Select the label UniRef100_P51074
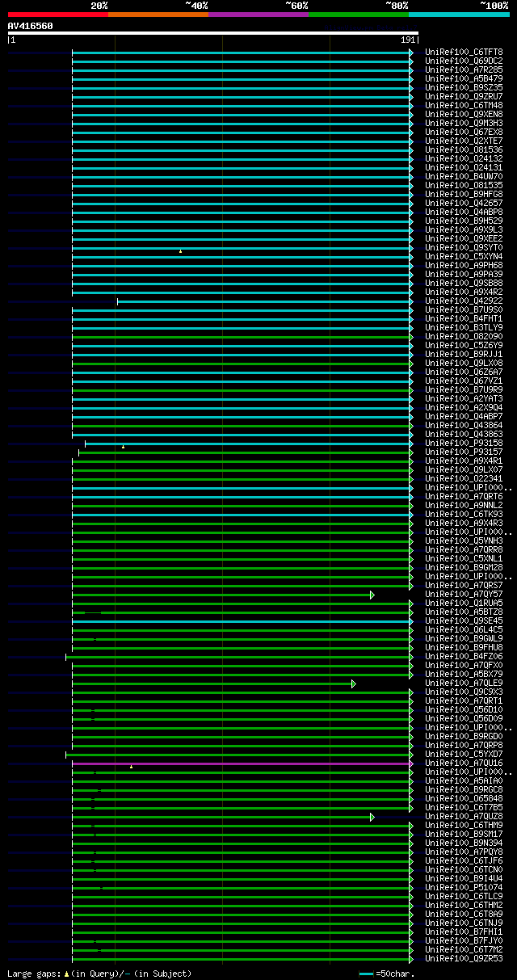 pyautogui.click(x=464, y=887)
